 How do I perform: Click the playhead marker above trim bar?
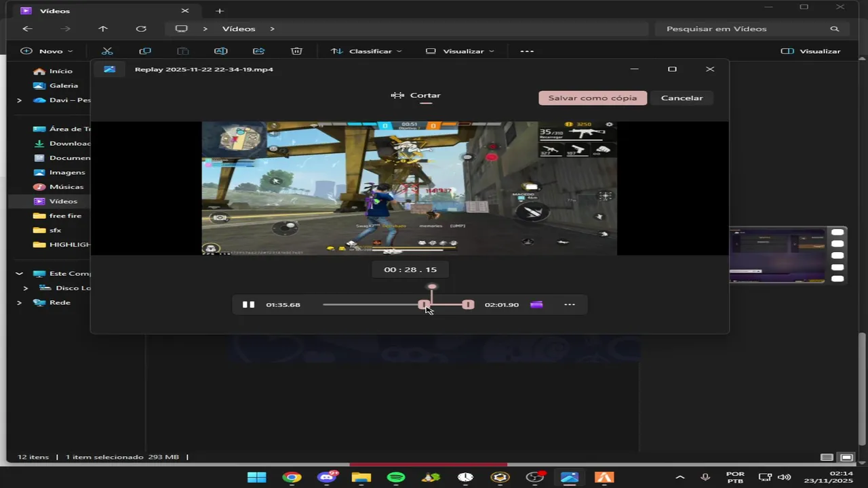click(432, 287)
